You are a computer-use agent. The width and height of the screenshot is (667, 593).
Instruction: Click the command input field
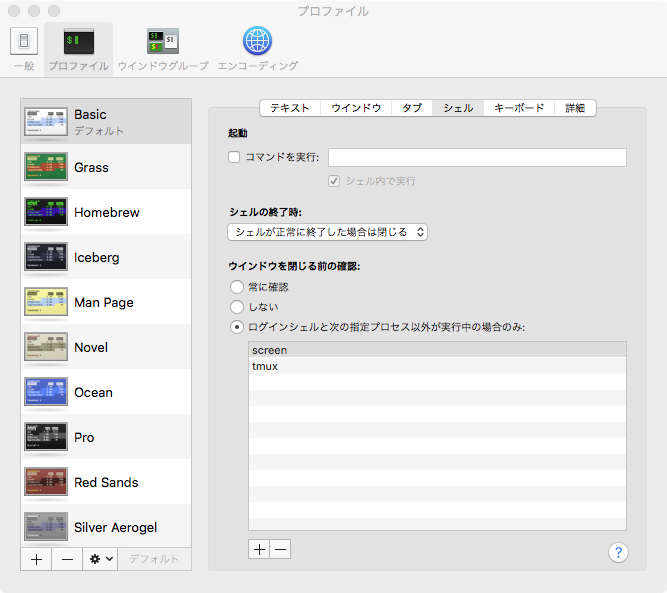coord(477,157)
